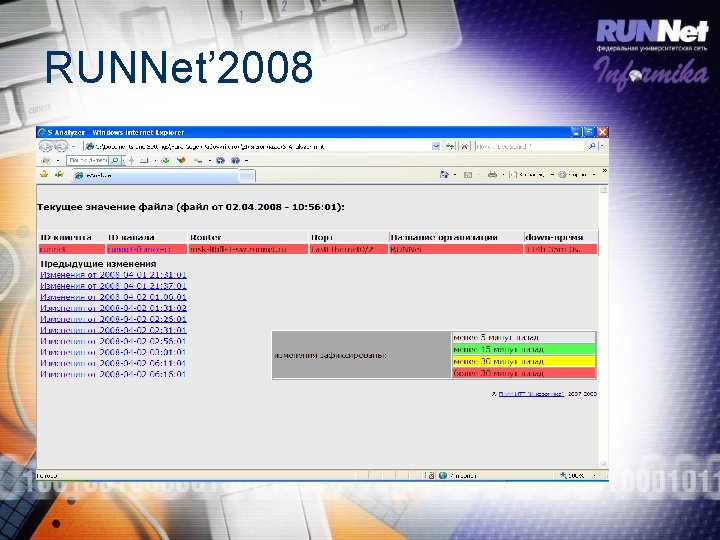Click the 'Router' column header
Screen dimensions: 720x540
205,237
